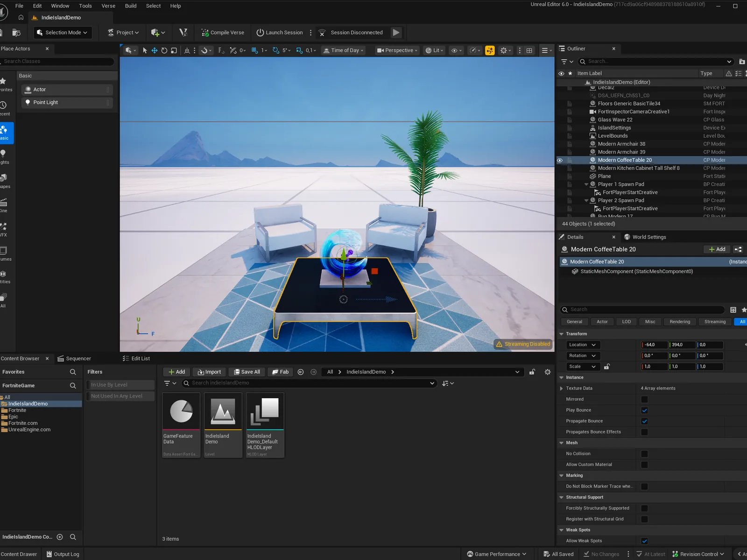The width and height of the screenshot is (747, 560).
Task: Open Perspective view dropdown
Action: pyautogui.click(x=397, y=50)
